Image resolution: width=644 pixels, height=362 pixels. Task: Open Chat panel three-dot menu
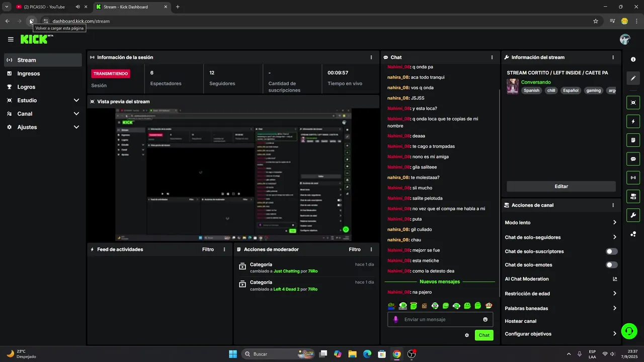click(x=492, y=57)
